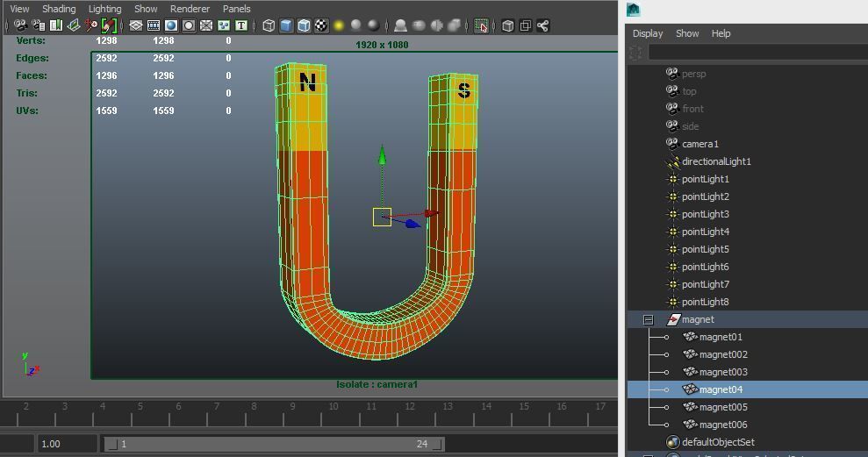Toggle the Textured checkerboard sphere icon

coord(321,25)
